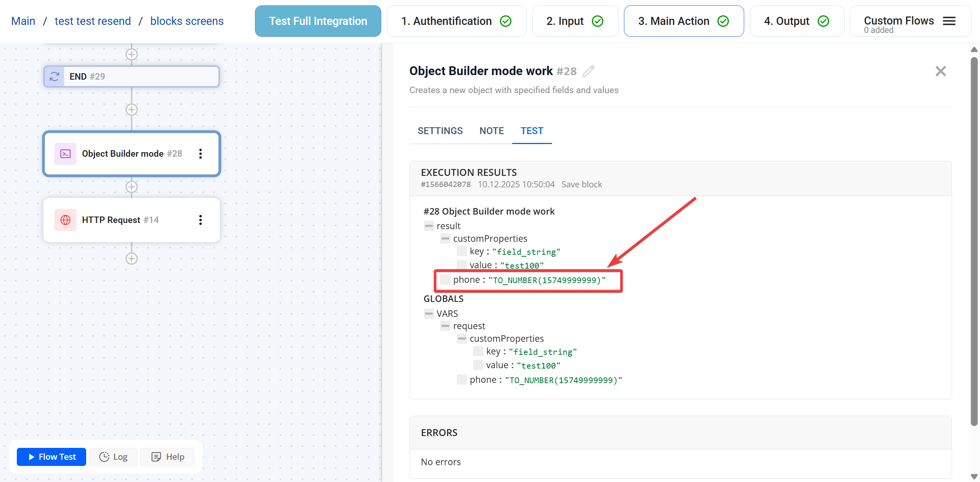
Task: Open step 3. Main Action
Action: pos(683,21)
